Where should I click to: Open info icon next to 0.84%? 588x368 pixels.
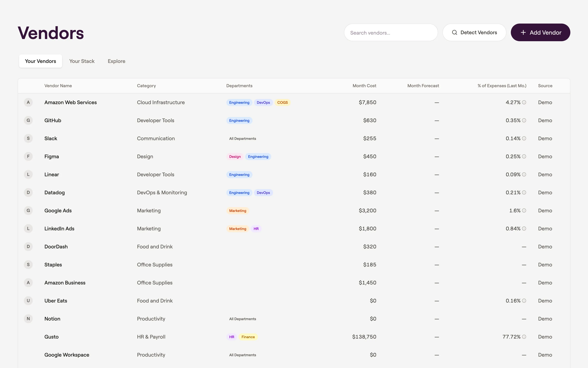click(x=524, y=229)
